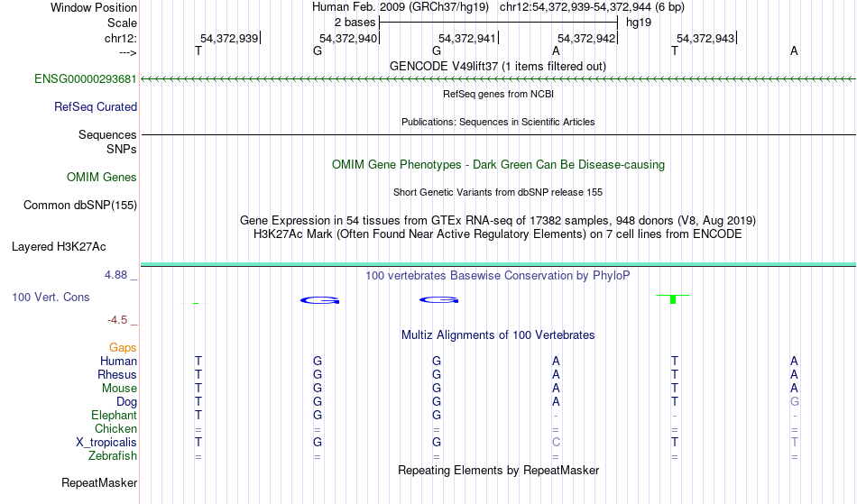Select the Rhesus alignment row label
Screen dimensions: 857x504
tap(117, 375)
